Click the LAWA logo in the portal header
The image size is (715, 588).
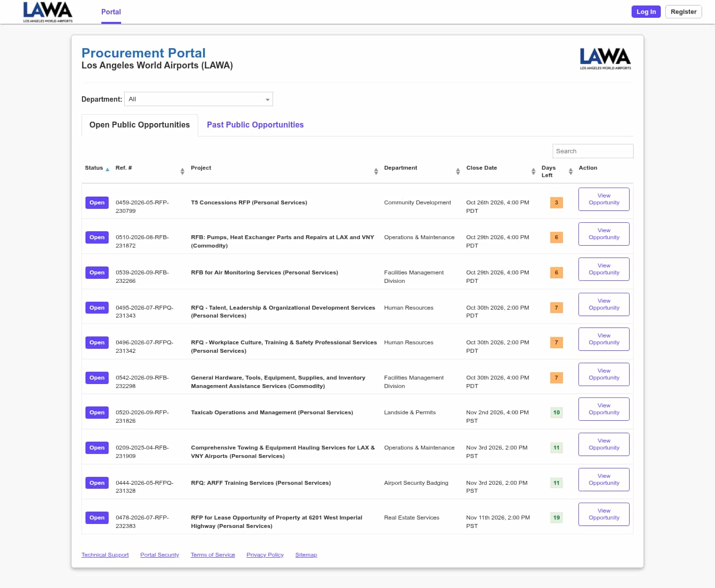605,59
